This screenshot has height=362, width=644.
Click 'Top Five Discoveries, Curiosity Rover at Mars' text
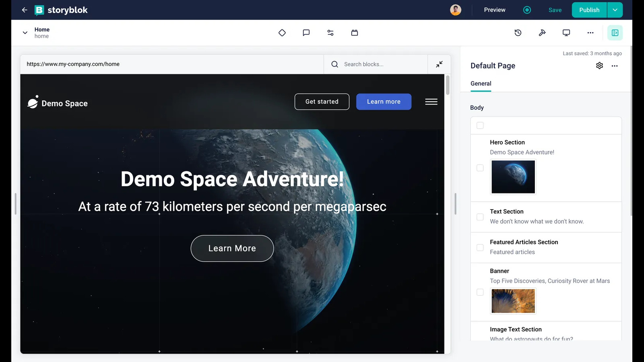coord(550,281)
